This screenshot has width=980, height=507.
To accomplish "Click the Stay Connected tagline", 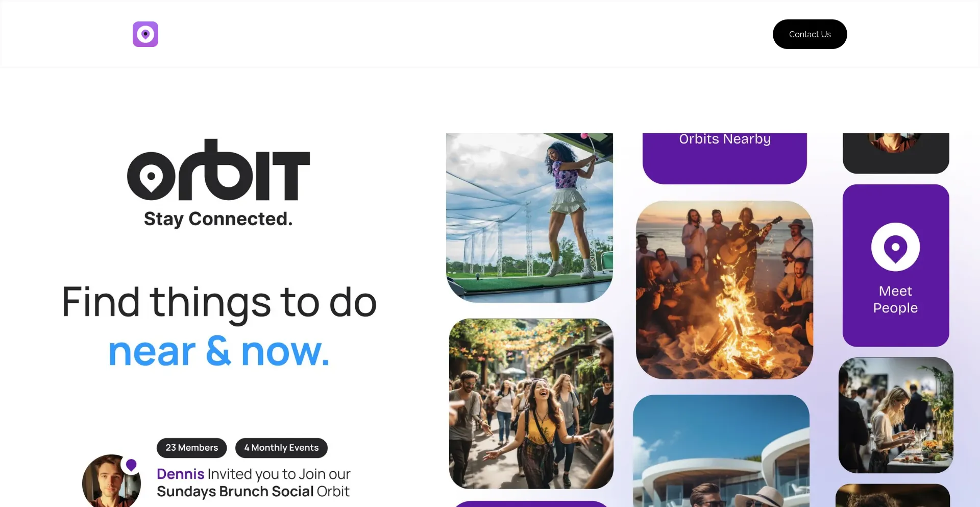I will pos(218,219).
